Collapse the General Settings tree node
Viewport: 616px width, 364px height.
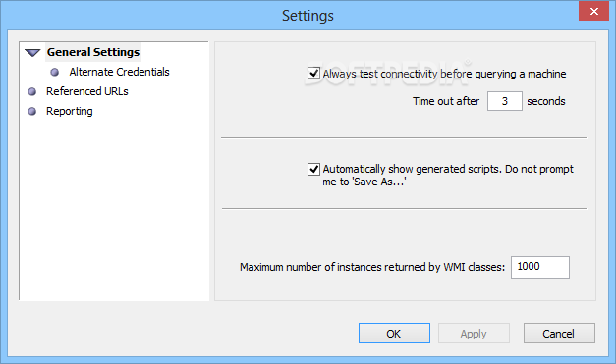[32, 53]
